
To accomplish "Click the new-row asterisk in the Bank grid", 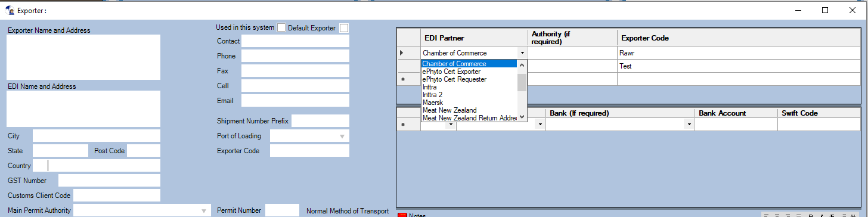I will [402, 125].
